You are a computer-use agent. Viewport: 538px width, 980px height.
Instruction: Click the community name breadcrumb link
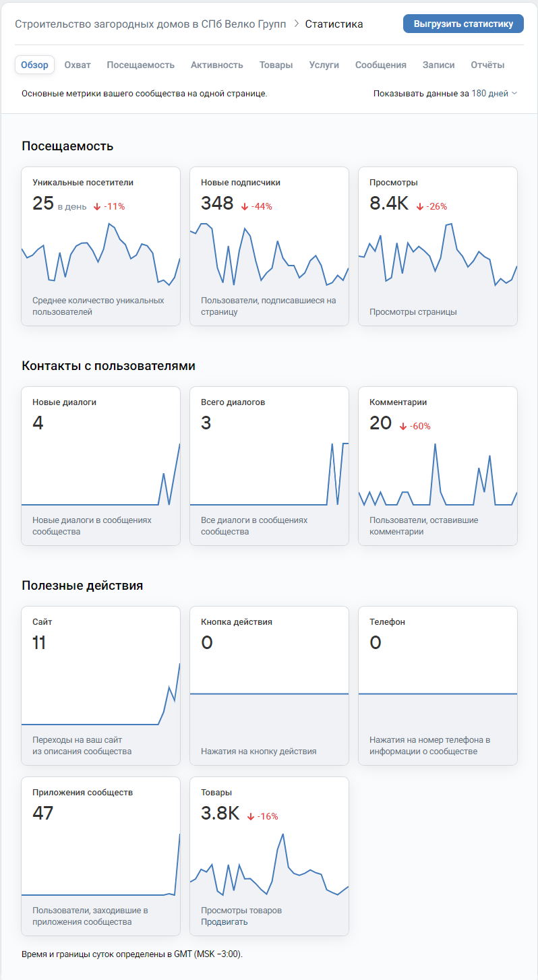click(x=150, y=24)
